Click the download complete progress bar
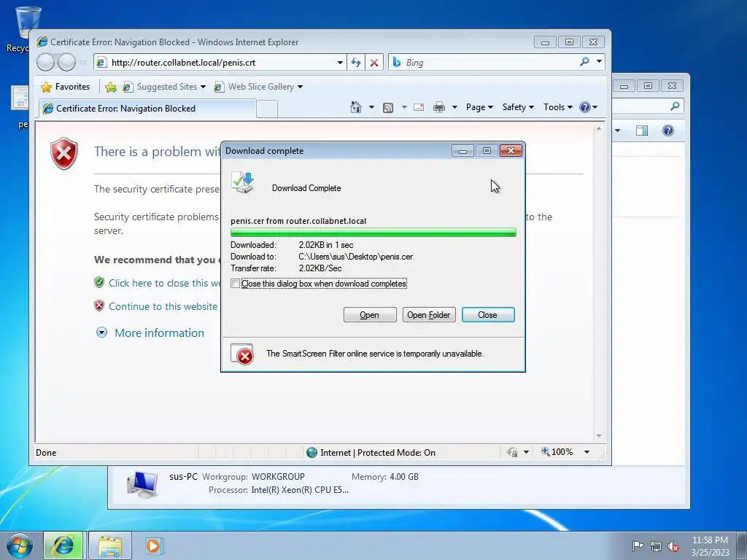The width and height of the screenshot is (747, 560). coord(373,233)
